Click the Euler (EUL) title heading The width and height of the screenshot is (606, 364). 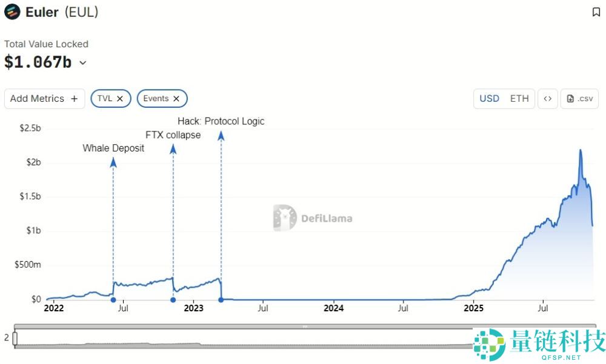61,12
